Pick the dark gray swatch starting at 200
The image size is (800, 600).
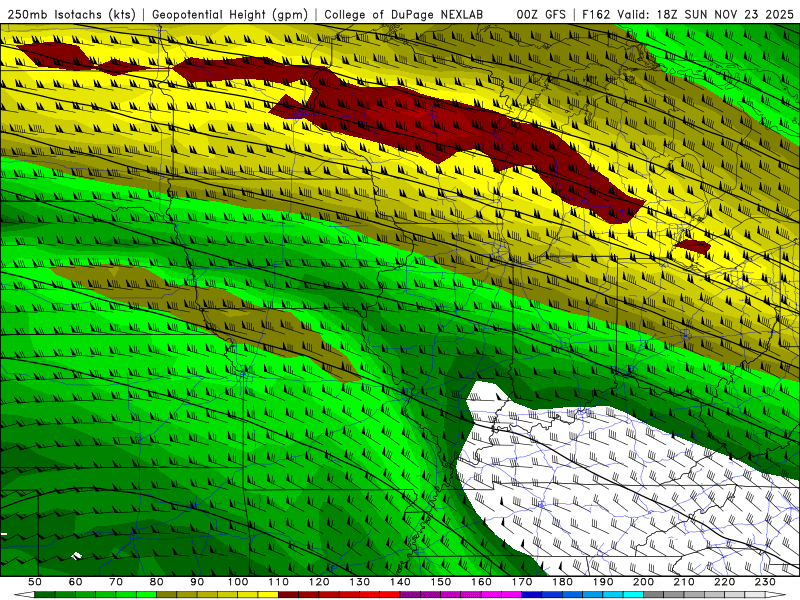[x=654, y=595]
